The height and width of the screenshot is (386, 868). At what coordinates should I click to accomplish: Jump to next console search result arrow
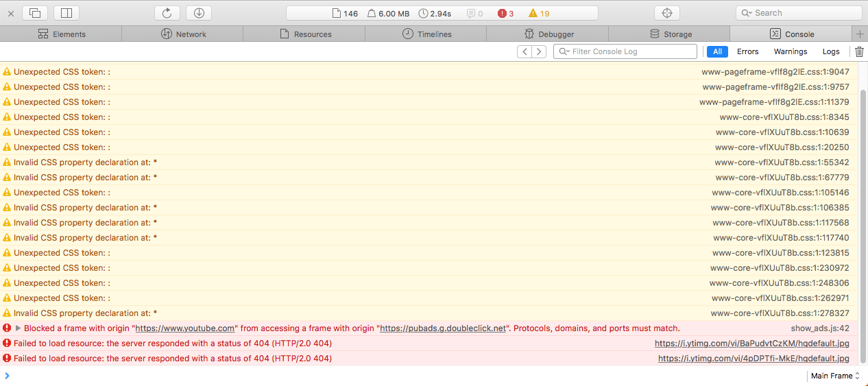pyautogui.click(x=540, y=51)
